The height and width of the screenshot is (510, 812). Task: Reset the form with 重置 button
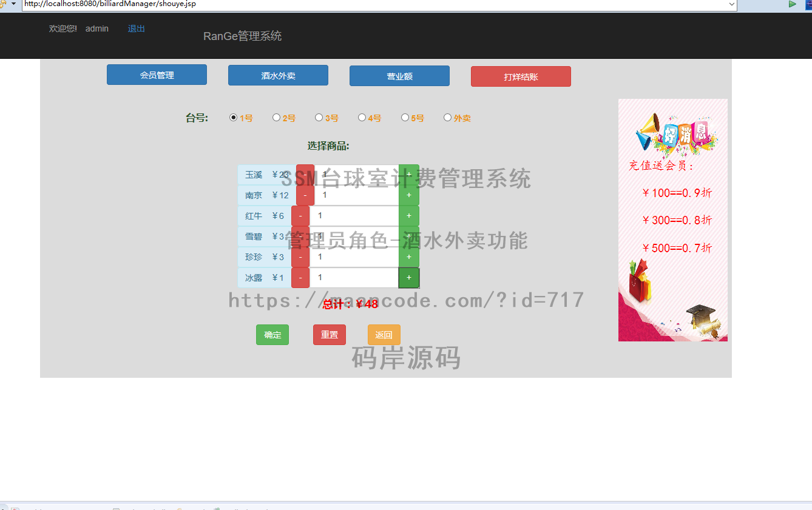(330, 335)
